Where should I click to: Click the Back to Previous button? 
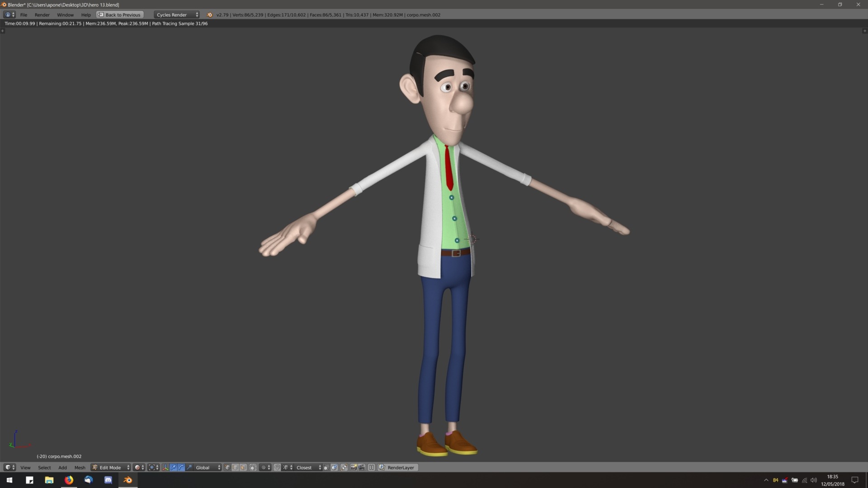[x=120, y=15]
